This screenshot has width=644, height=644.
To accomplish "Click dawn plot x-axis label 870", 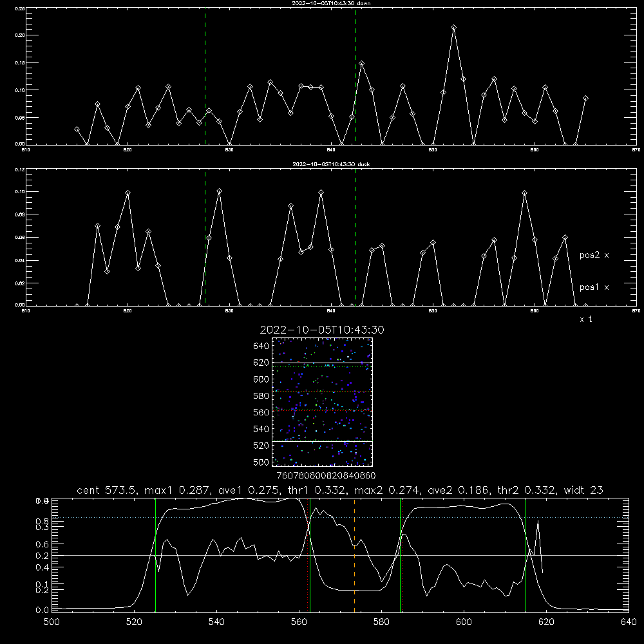I will click(x=636, y=150).
